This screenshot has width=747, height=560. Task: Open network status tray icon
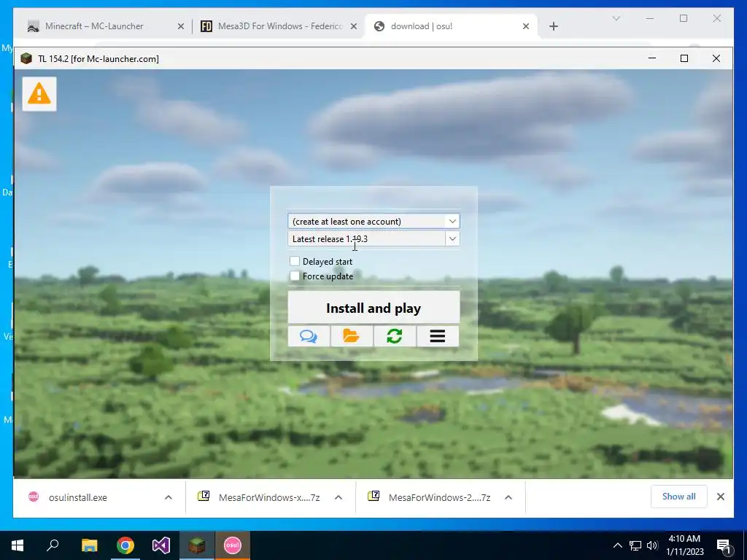click(x=635, y=545)
